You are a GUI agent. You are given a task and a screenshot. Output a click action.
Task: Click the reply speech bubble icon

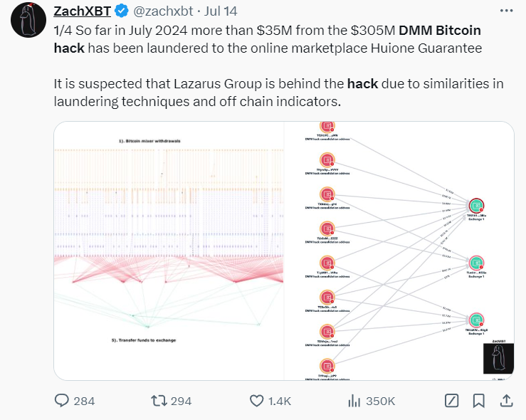[63, 401]
